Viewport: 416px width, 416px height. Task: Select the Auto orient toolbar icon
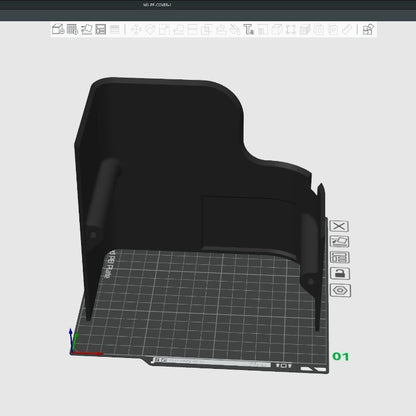pos(86,29)
